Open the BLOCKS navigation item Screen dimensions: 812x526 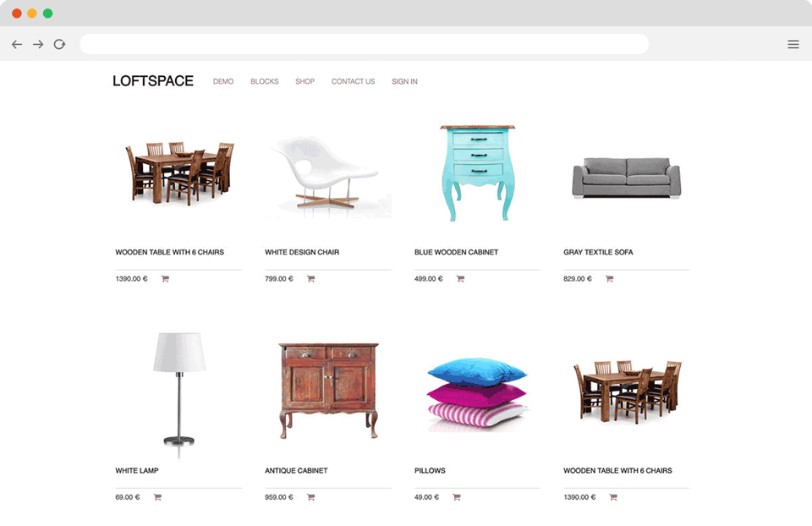tap(265, 81)
